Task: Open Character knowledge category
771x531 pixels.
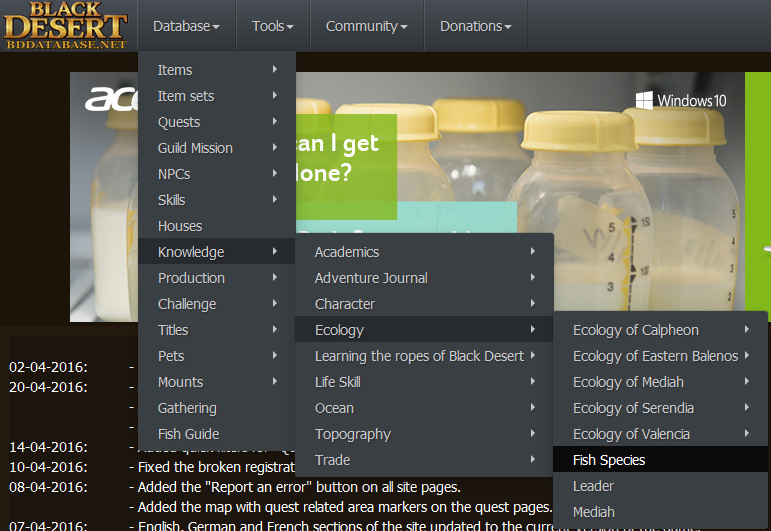Action: (424, 304)
